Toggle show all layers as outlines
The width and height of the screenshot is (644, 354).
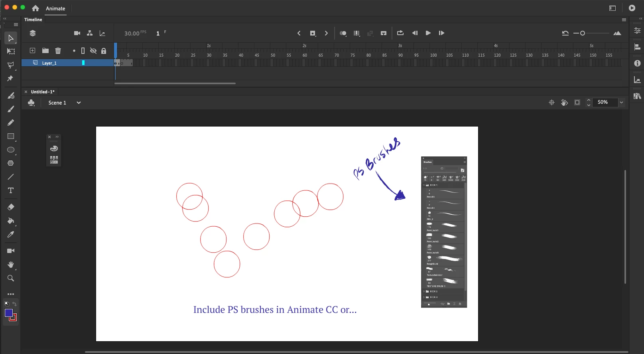(x=83, y=51)
